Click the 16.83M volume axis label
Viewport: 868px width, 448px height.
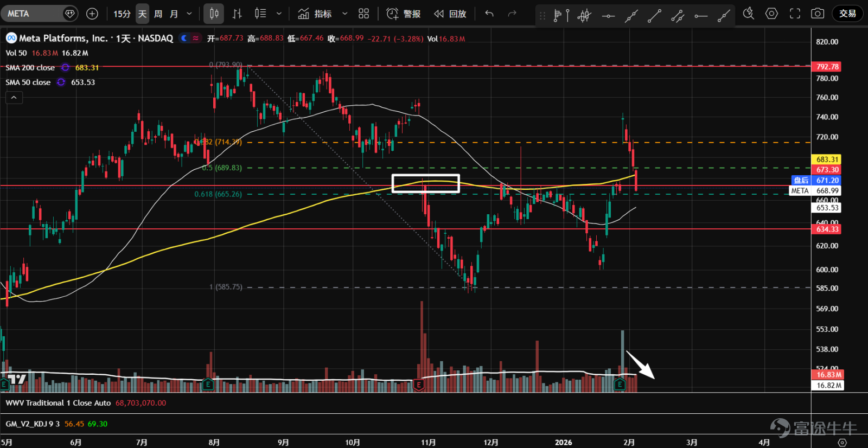[x=828, y=375]
